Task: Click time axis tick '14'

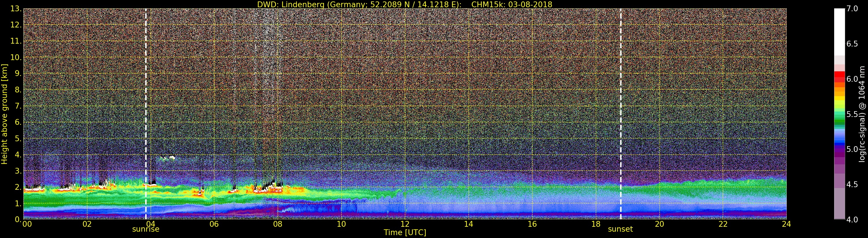Action: [468, 224]
